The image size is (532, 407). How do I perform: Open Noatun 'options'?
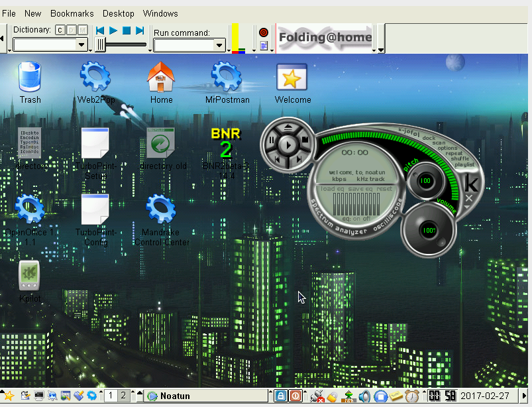[447, 148]
